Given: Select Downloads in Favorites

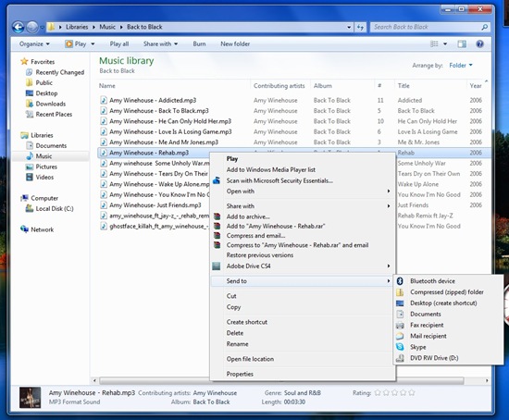Looking at the screenshot, I should (x=51, y=104).
